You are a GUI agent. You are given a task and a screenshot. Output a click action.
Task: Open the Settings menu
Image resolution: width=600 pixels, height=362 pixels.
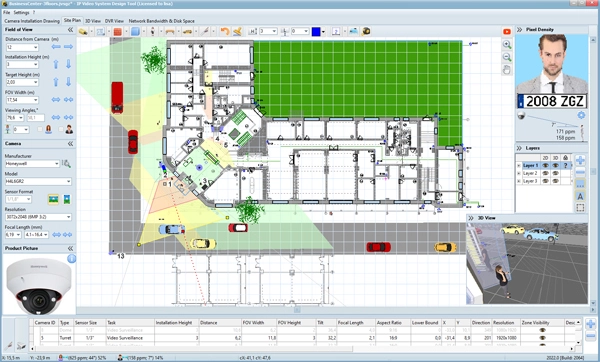pyautogui.click(x=21, y=12)
